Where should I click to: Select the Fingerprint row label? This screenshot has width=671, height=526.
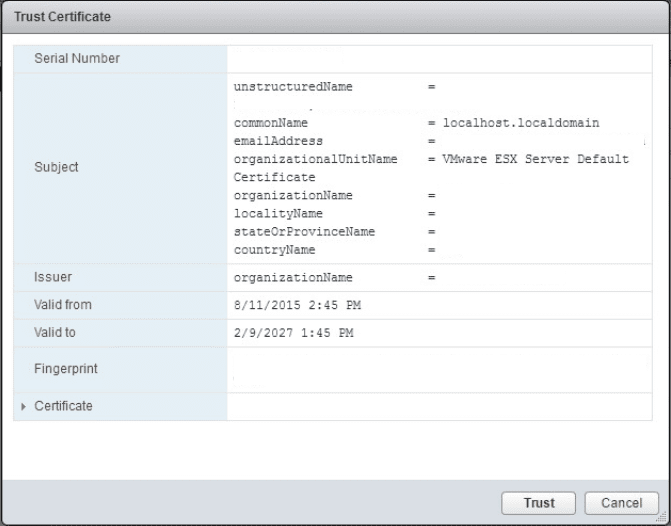point(66,368)
